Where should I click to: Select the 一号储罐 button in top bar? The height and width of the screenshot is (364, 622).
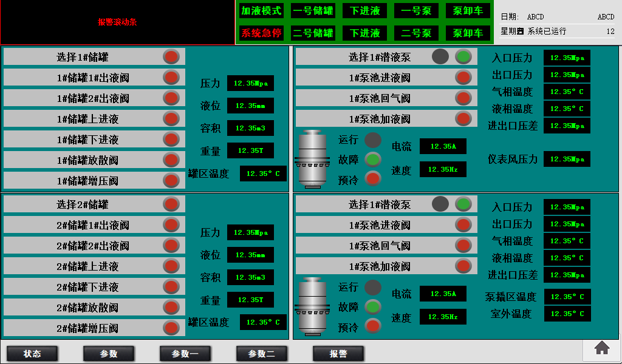point(313,11)
